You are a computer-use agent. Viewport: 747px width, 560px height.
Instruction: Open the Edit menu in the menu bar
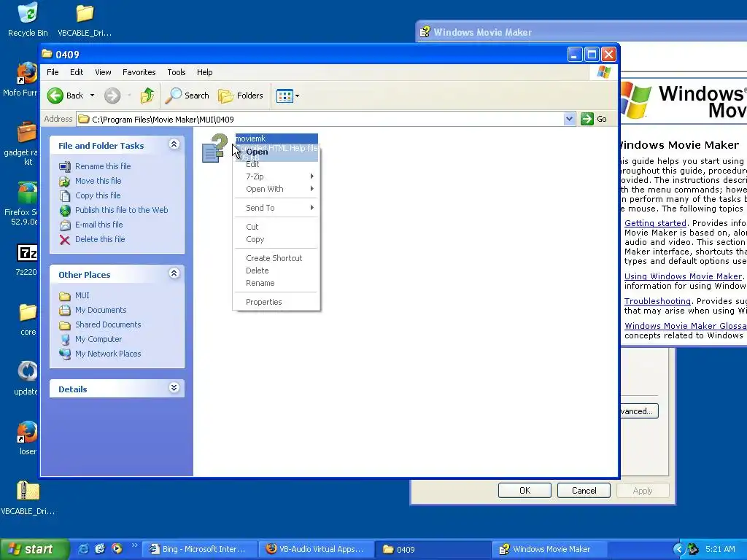tap(77, 72)
